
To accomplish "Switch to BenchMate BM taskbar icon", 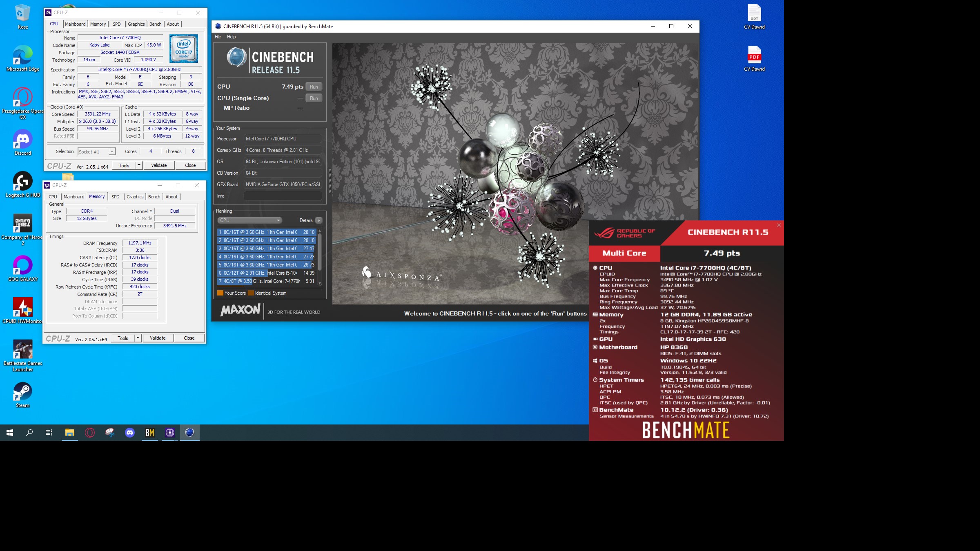I will pyautogui.click(x=150, y=433).
